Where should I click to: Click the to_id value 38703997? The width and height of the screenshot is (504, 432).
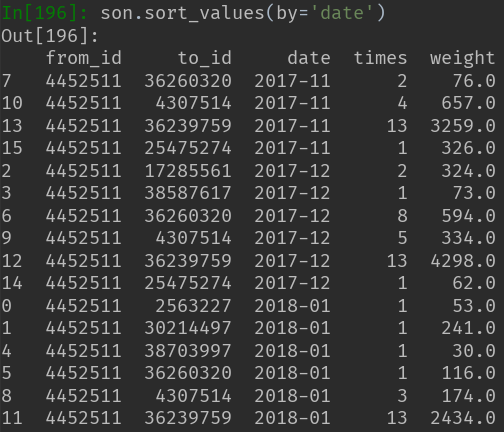(188, 351)
